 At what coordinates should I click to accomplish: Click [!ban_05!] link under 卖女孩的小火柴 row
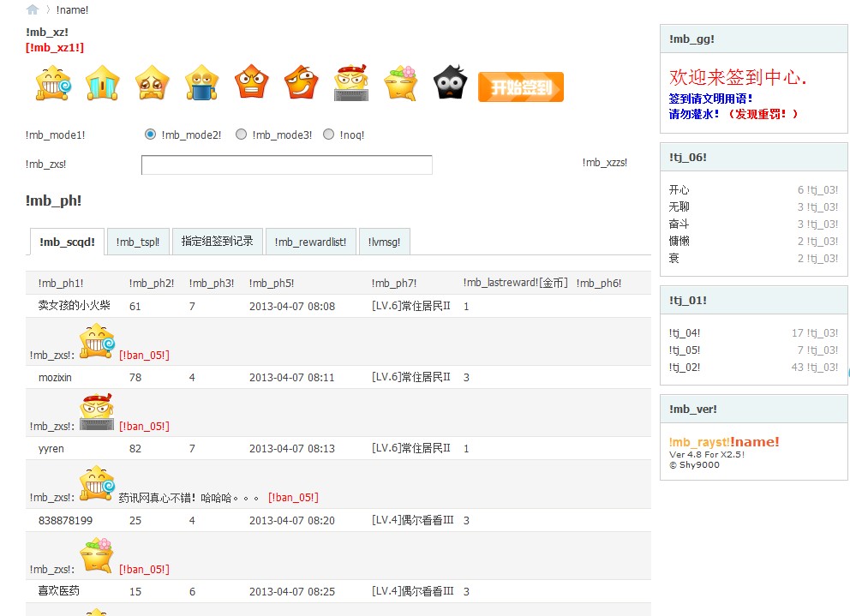[144, 356]
